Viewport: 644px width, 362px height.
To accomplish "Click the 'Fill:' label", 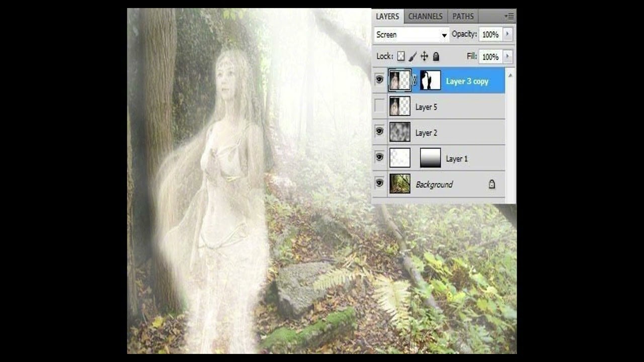I will click(471, 56).
